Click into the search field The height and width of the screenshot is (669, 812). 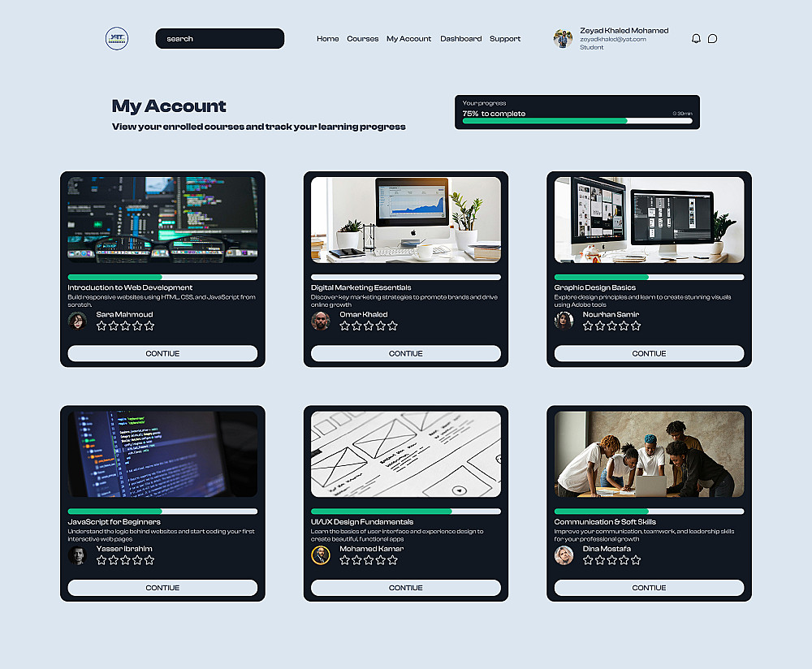point(219,39)
